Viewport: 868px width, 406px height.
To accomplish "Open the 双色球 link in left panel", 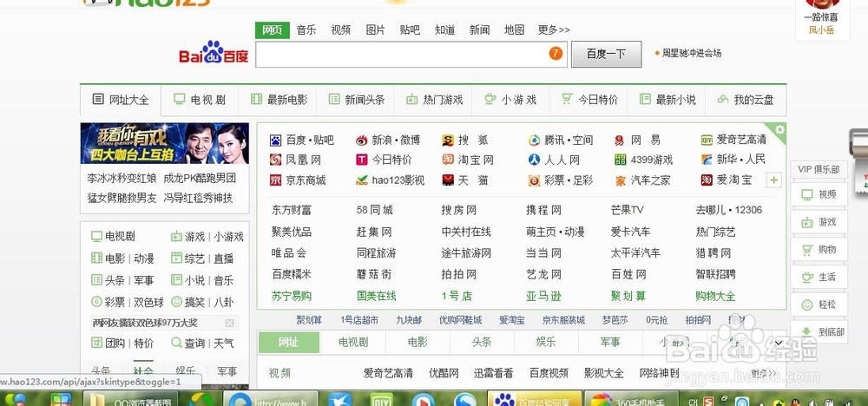I will click(x=149, y=302).
